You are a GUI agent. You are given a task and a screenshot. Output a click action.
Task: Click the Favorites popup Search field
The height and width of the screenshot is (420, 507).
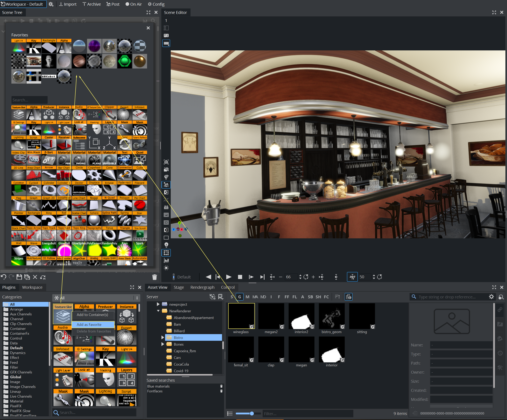[x=29, y=100]
